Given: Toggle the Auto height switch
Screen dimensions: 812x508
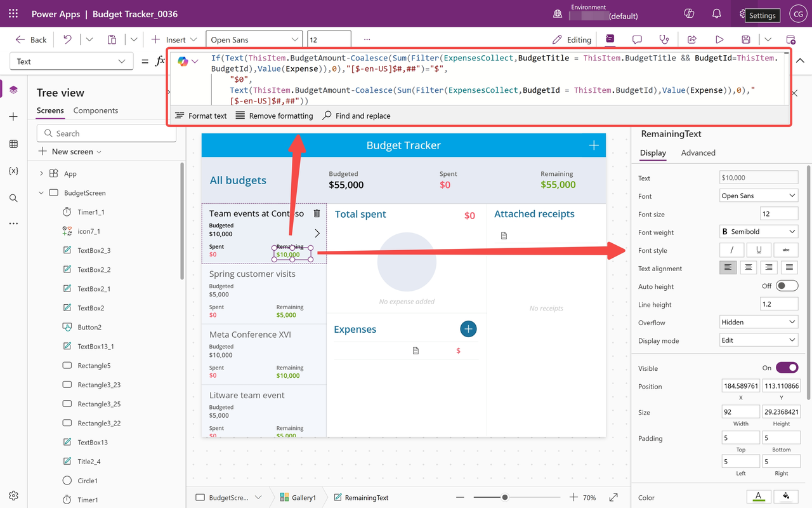Looking at the screenshot, I should click(x=787, y=286).
